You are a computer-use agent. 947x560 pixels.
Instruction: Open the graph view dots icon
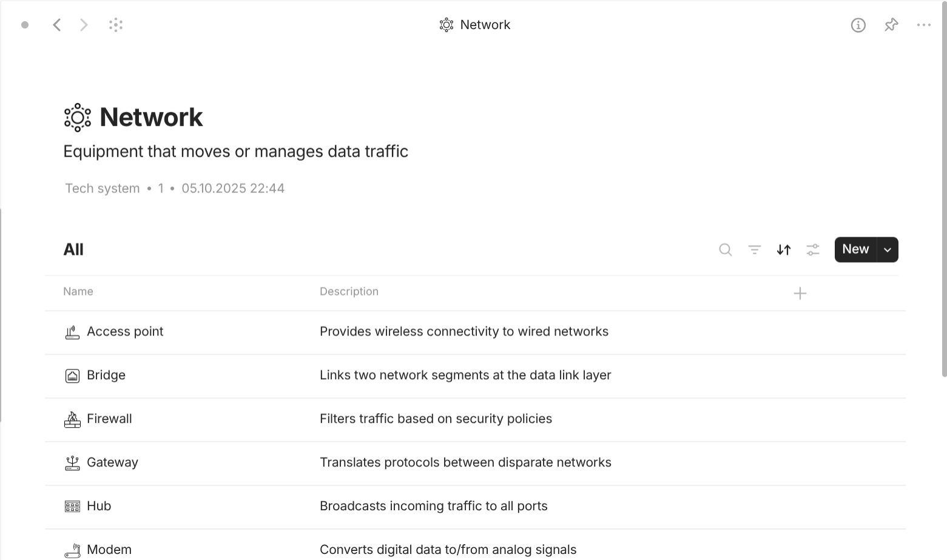coord(116,25)
